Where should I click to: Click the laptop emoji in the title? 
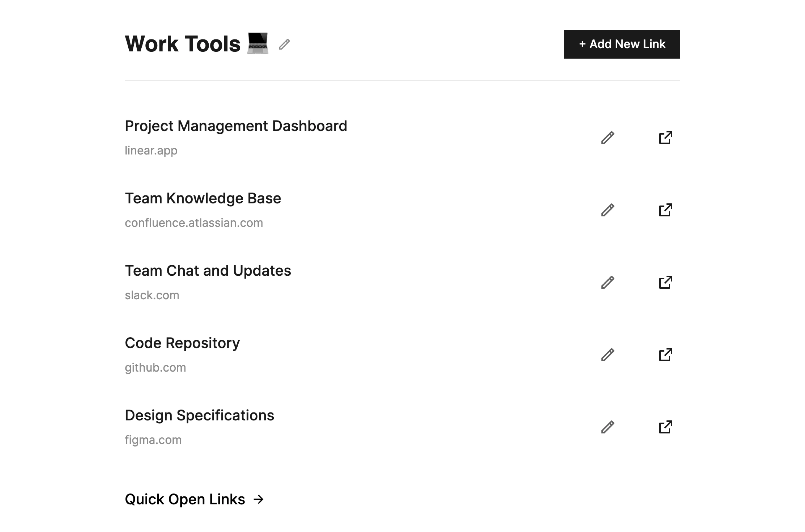[258, 44]
